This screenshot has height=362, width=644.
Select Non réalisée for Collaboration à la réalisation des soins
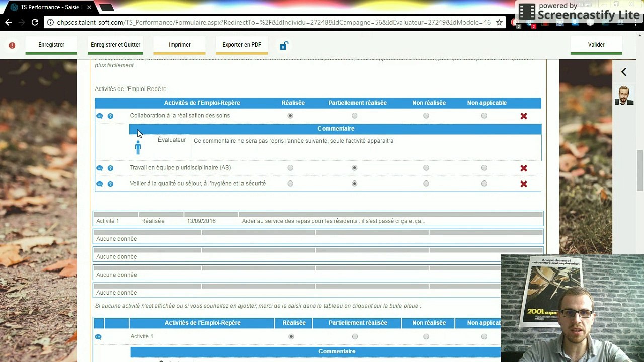click(x=426, y=116)
